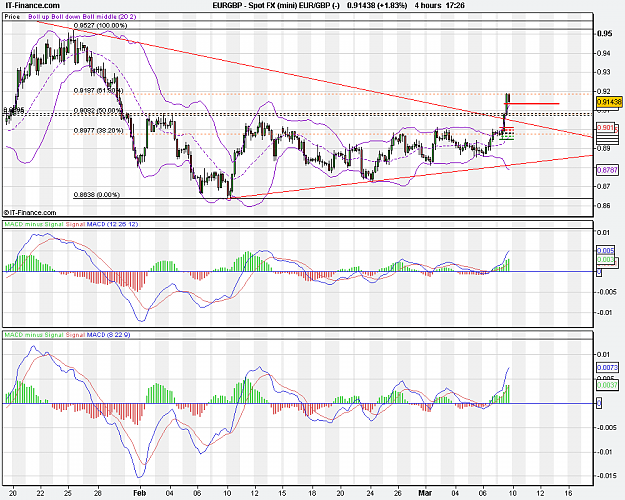625x500 pixels.
Task: Click the 22 date on the time axis
Action: click(x=40, y=493)
